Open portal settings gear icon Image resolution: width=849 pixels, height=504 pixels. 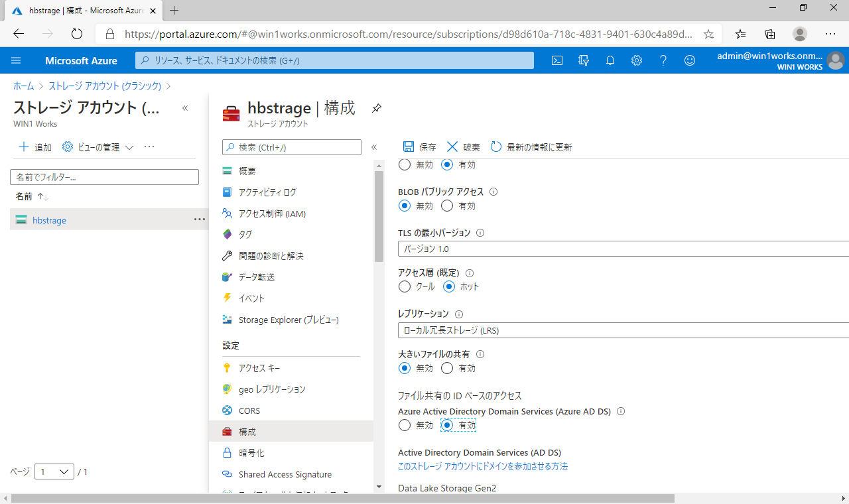tap(637, 60)
